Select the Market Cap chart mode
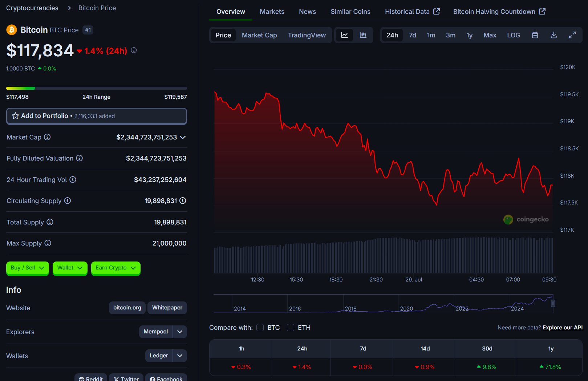The height and width of the screenshot is (381, 588). 259,35
